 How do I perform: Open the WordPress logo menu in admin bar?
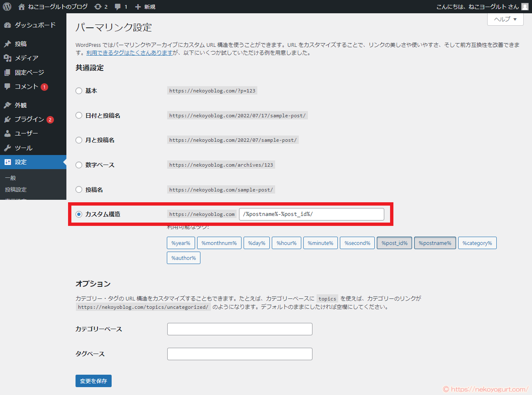tap(7, 6)
